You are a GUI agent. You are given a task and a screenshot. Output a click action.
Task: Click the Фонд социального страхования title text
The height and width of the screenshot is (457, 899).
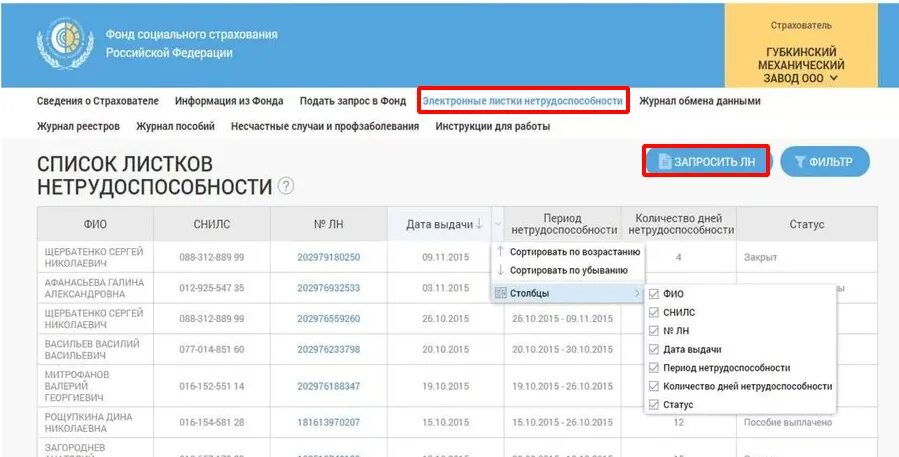(x=191, y=44)
